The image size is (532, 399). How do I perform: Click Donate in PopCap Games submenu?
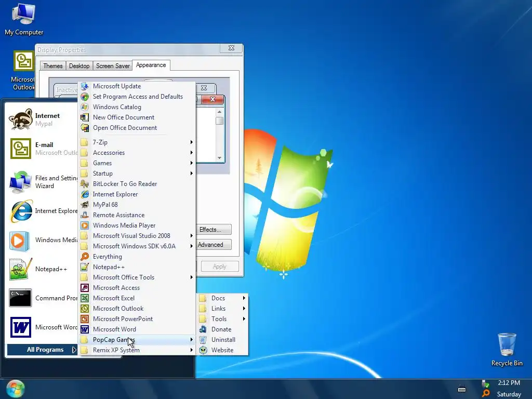pyautogui.click(x=222, y=329)
